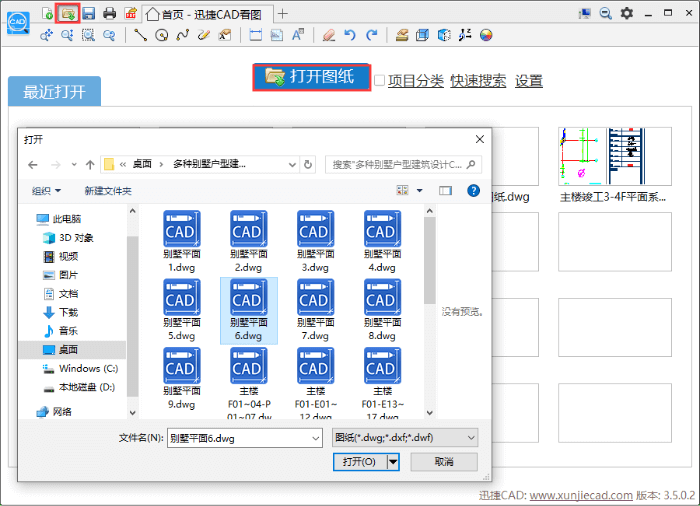
Task: Select the curve polyline tool
Action: [x=183, y=35]
